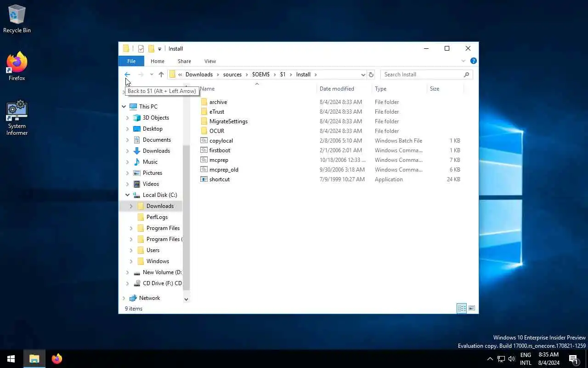Open System Informer desktop icon
This screenshot has width=588, height=368.
tap(17, 118)
